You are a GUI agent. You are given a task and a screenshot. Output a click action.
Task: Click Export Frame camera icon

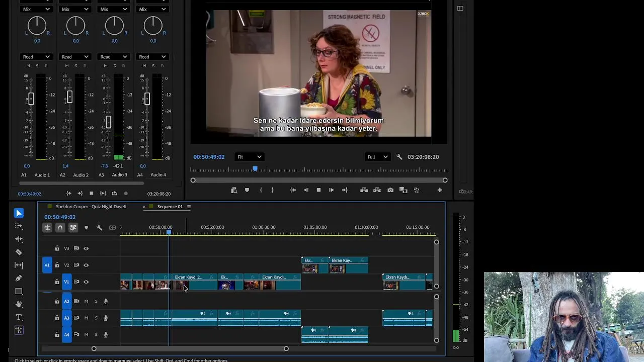click(x=390, y=190)
